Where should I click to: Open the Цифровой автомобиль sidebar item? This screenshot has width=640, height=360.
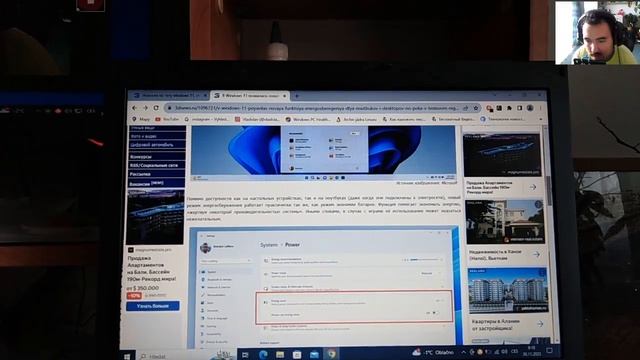coord(157,145)
